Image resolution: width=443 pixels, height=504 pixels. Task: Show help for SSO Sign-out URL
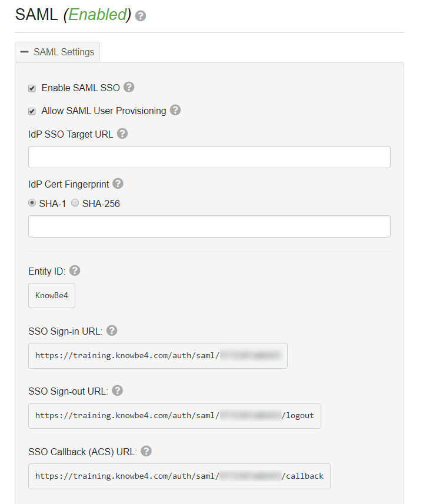117,390
